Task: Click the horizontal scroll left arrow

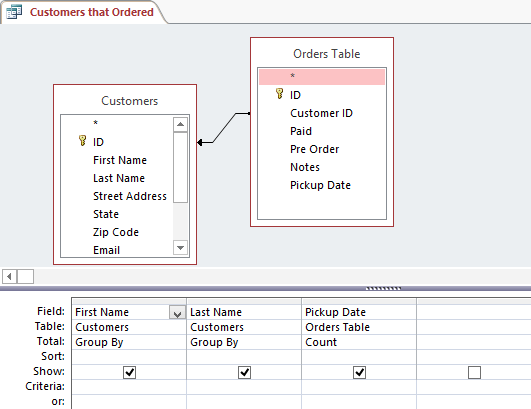Action: tap(9, 277)
